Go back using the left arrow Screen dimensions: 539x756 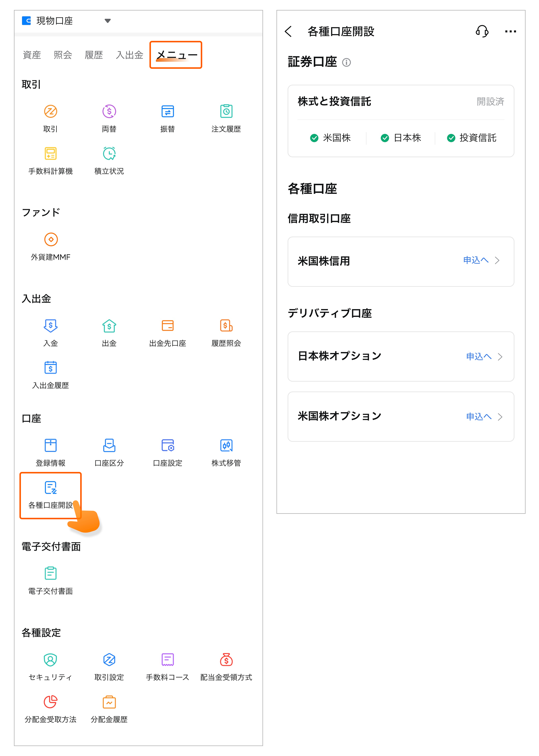(288, 32)
